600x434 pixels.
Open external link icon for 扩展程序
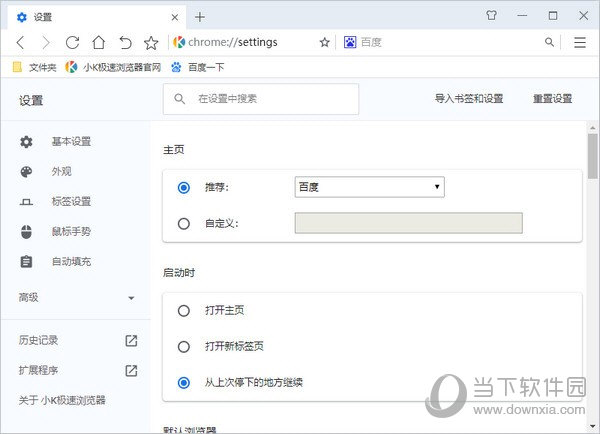[x=131, y=370]
